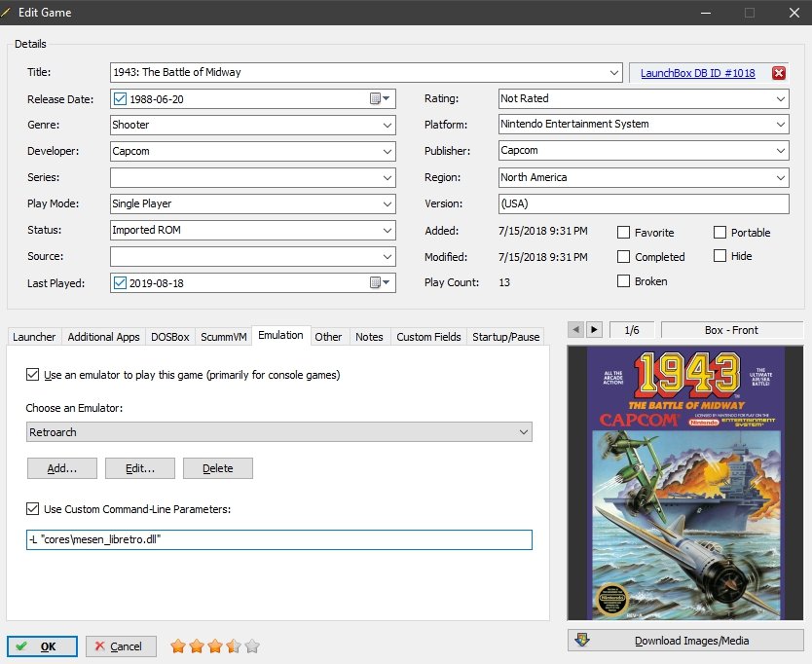Enable the Portable checkbox
This screenshot has width=812, height=664.
(x=720, y=233)
